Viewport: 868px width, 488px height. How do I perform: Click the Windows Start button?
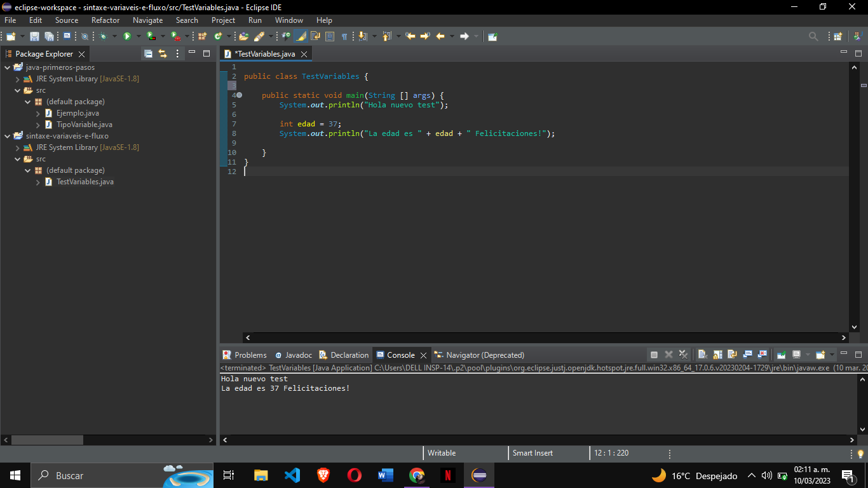15,475
